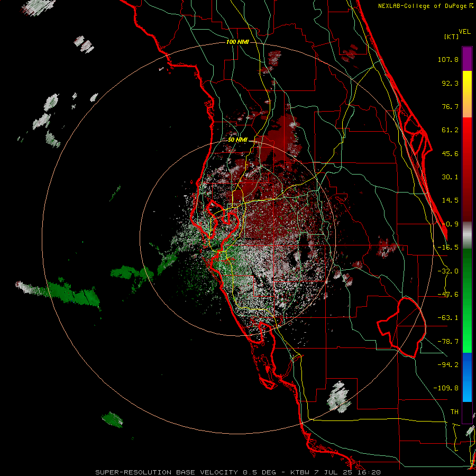476x476 pixels.
Task: Click the -0.9 value on velocity scale
Action: coord(450,224)
